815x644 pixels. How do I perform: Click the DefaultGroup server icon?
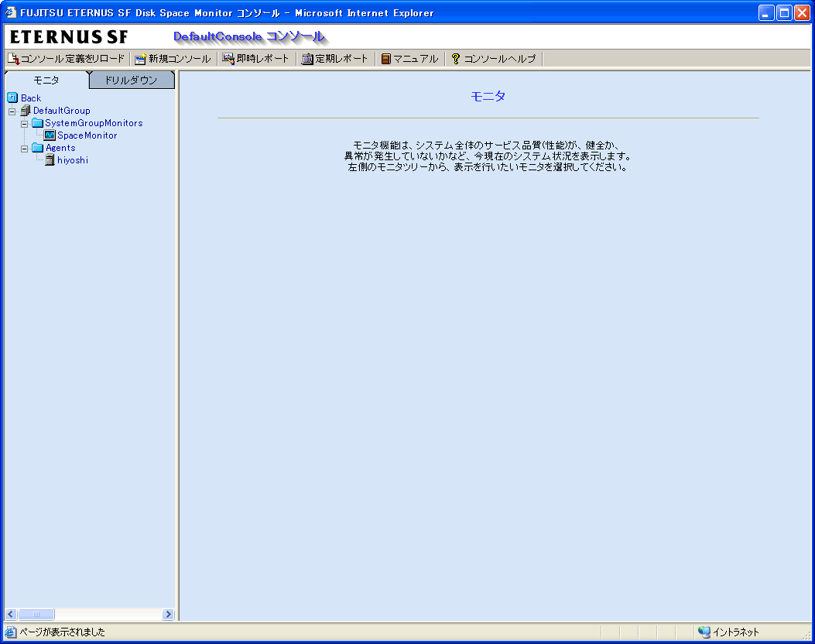click(x=26, y=110)
